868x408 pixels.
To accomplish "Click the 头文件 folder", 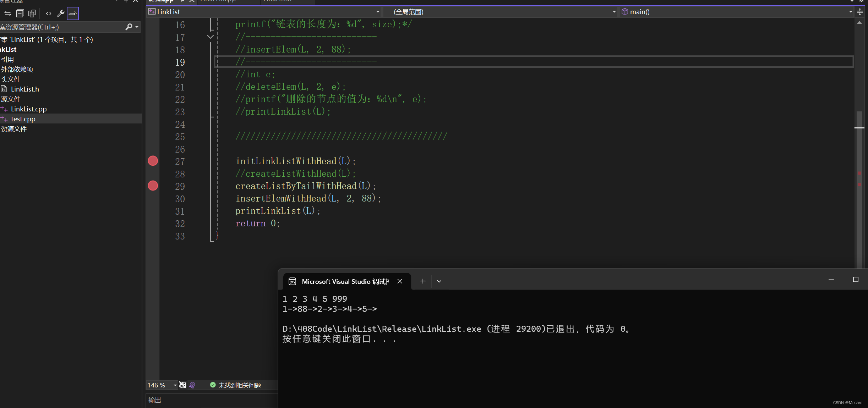I will [x=11, y=79].
